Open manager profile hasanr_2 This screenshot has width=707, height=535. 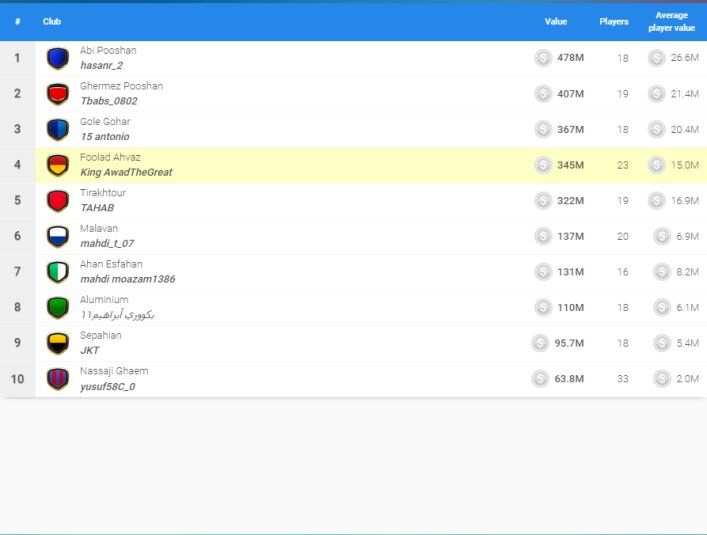[x=101, y=66]
